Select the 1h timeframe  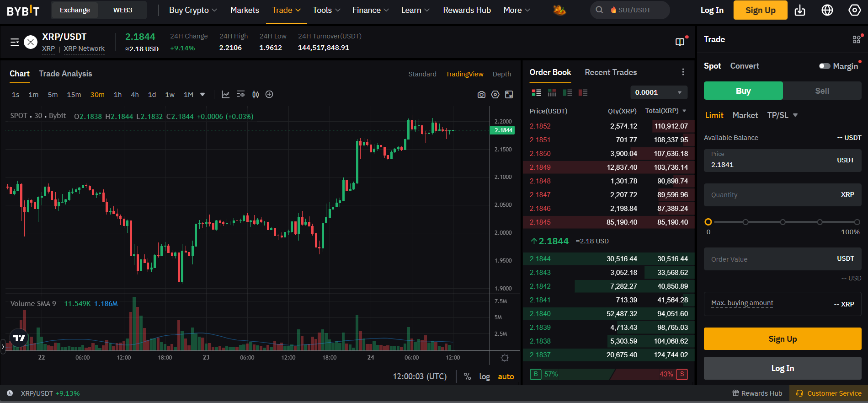(x=117, y=95)
